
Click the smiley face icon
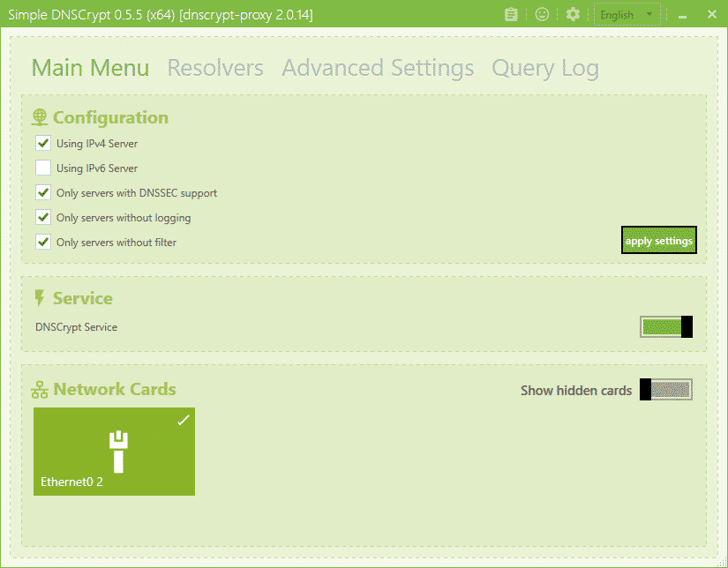pyautogui.click(x=542, y=15)
